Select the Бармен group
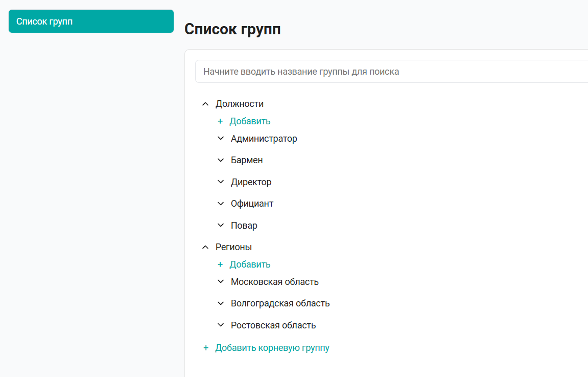 point(247,160)
